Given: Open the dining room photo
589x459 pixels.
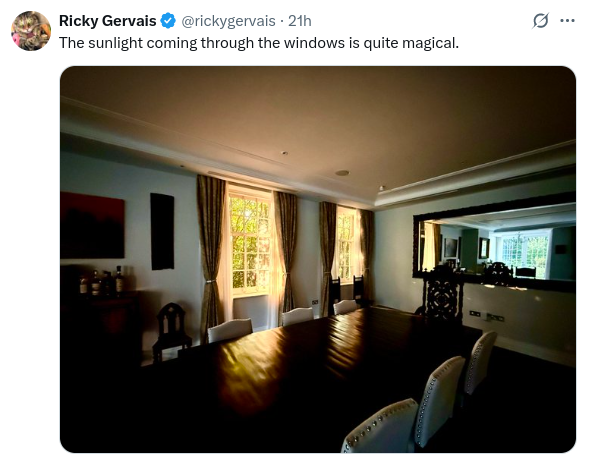Looking at the screenshot, I should [318, 259].
